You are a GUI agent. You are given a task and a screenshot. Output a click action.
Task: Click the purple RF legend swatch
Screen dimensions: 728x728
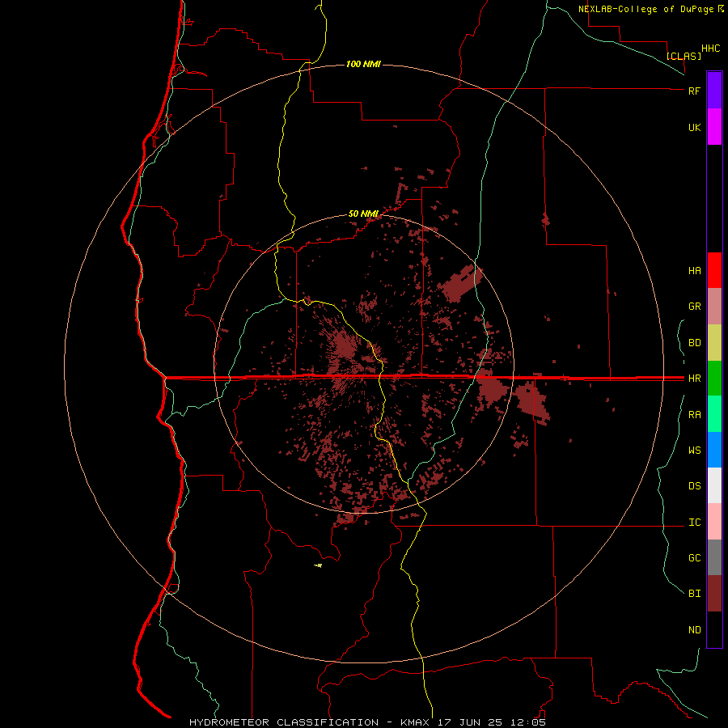pyautogui.click(x=714, y=90)
